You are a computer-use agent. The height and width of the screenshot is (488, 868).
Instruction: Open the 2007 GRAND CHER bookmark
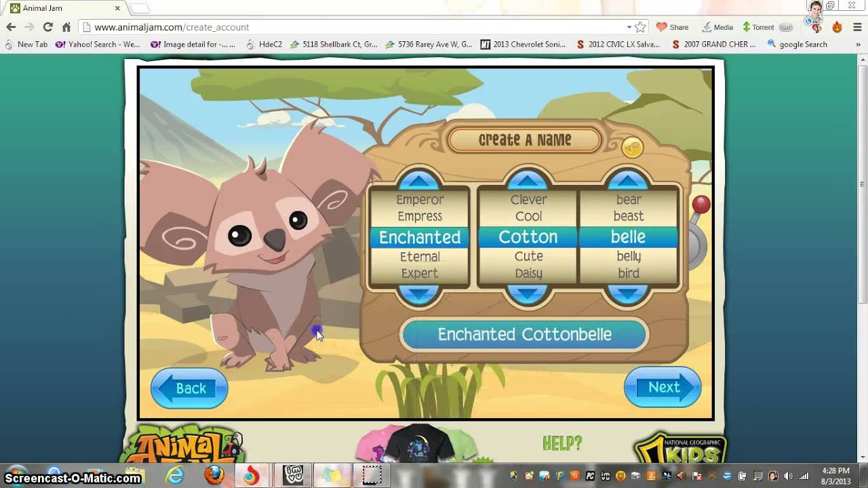[713, 45]
